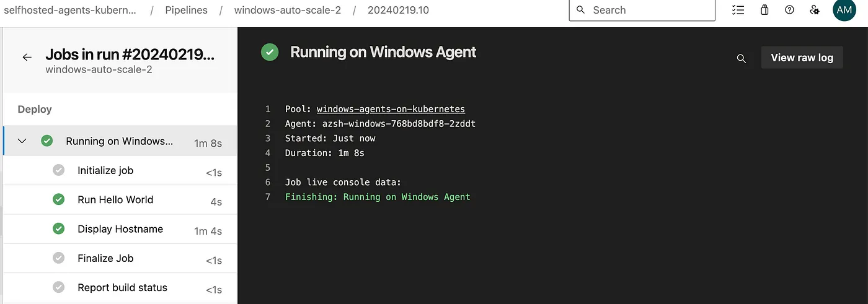
Task: Open the windows-agents-on-kubernetes pool link
Action: click(x=391, y=109)
